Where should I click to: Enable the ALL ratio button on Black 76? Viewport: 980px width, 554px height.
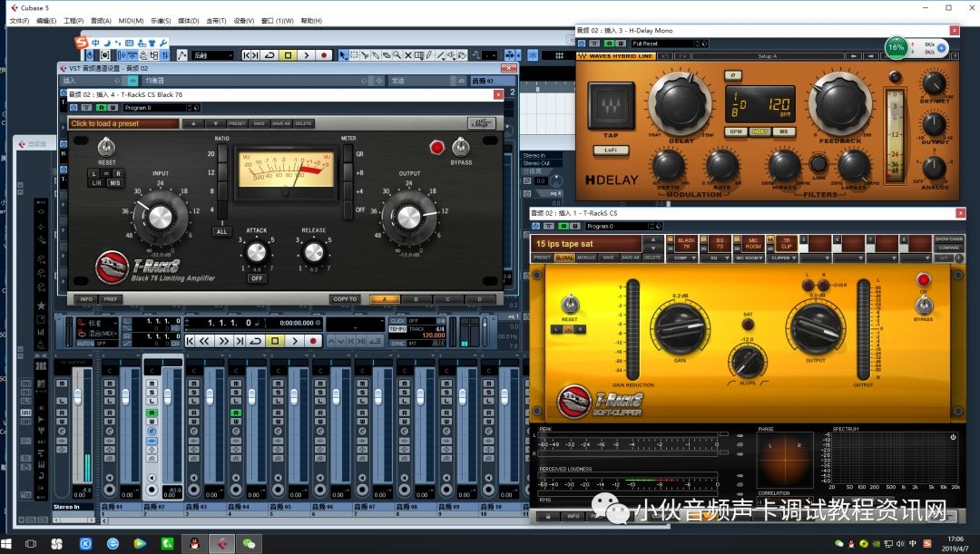pyautogui.click(x=222, y=231)
